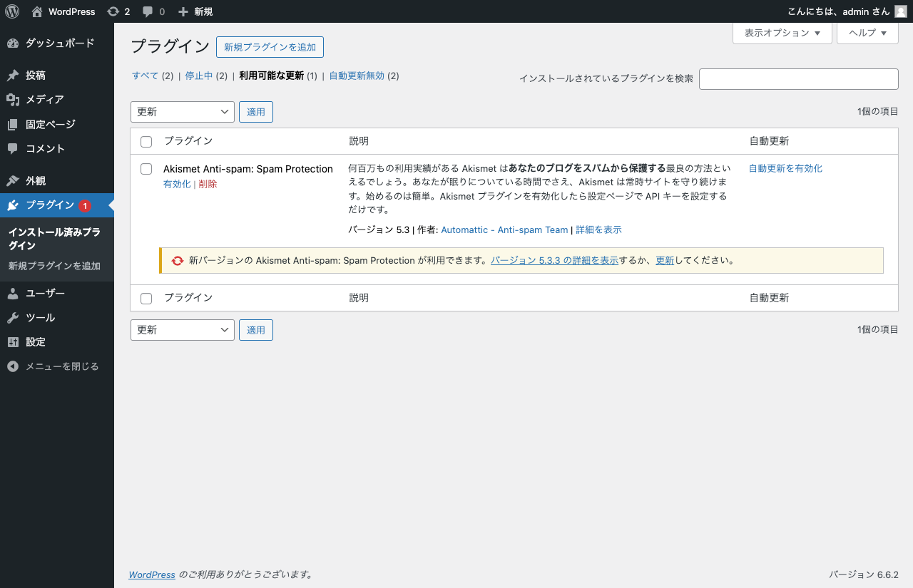Click the home icon beside WordPress site name

click(37, 11)
